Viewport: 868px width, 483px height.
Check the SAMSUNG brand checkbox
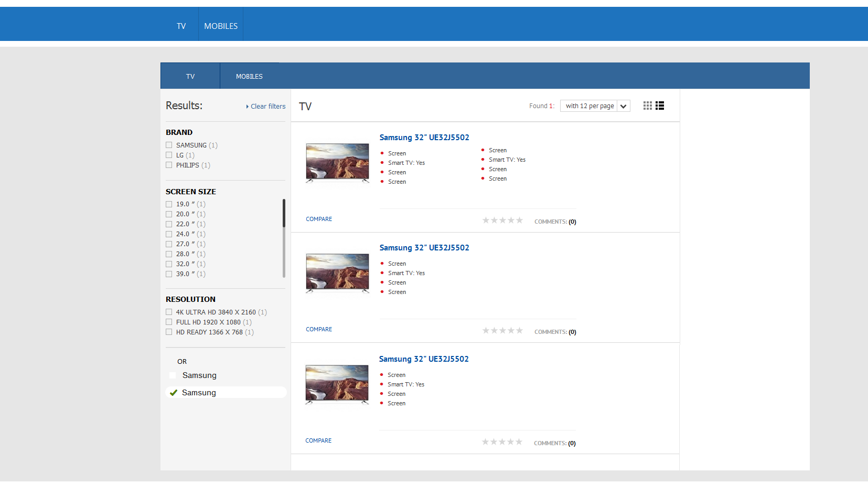click(169, 145)
